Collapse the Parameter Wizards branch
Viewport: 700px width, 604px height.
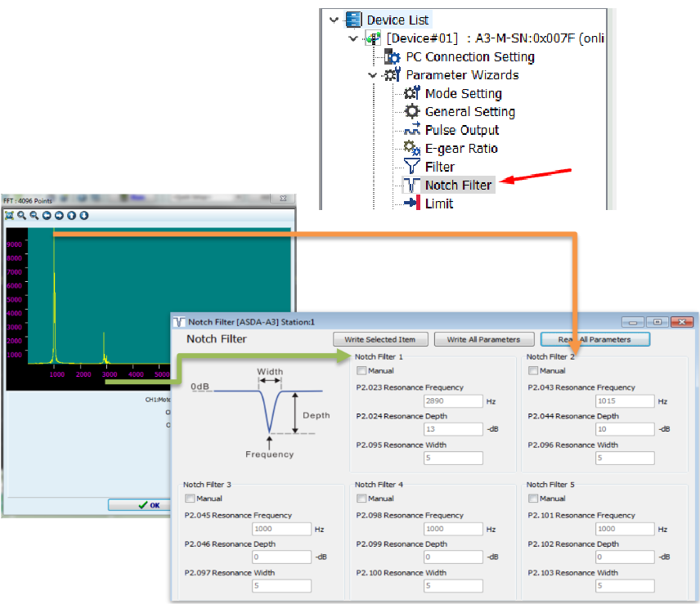pos(372,75)
